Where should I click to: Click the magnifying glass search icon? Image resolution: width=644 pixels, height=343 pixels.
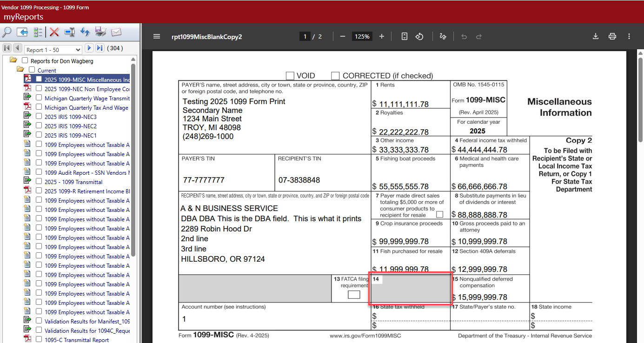click(x=7, y=32)
